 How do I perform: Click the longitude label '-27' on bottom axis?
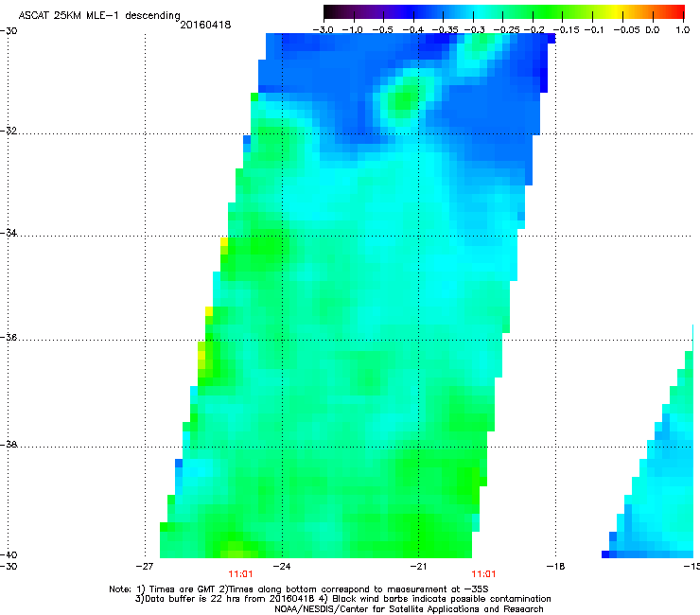[145, 567]
